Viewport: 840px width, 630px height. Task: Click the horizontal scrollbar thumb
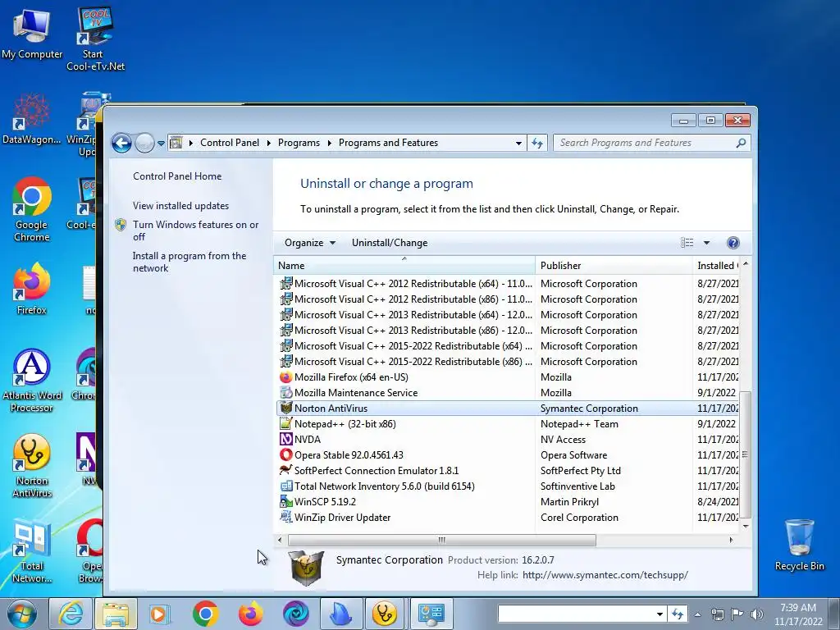tap(442, 540)
